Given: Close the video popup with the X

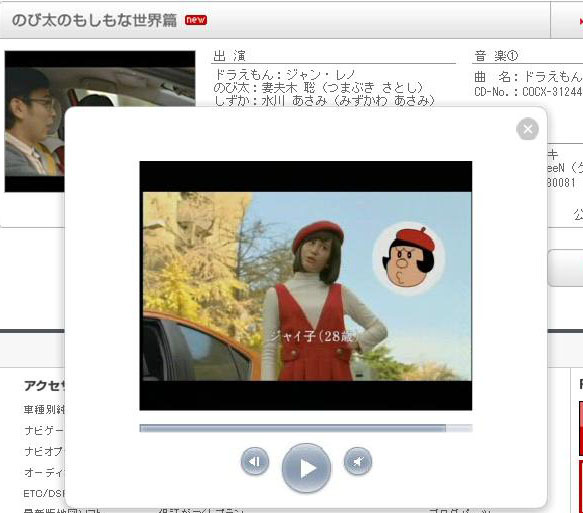Looking at the screenshot, I should click(527, 129).
